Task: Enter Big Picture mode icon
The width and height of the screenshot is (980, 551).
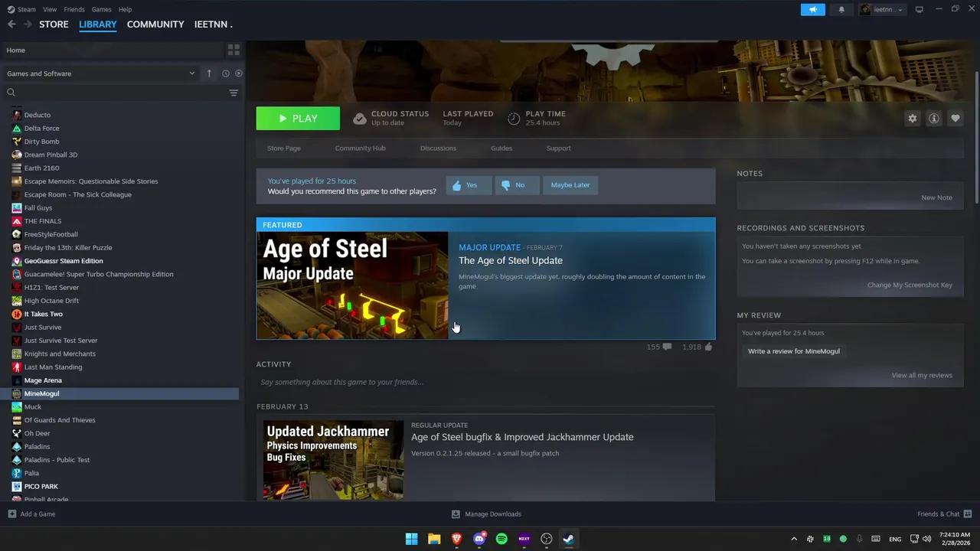Action: 920,9
